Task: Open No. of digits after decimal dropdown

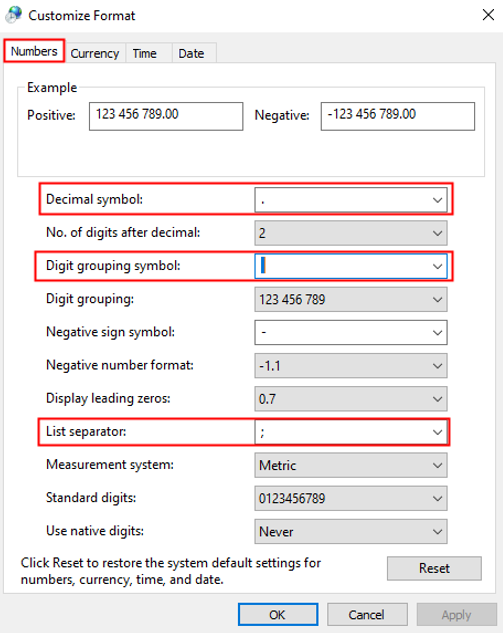Action: pyautogui.click(x=351, y=233)
